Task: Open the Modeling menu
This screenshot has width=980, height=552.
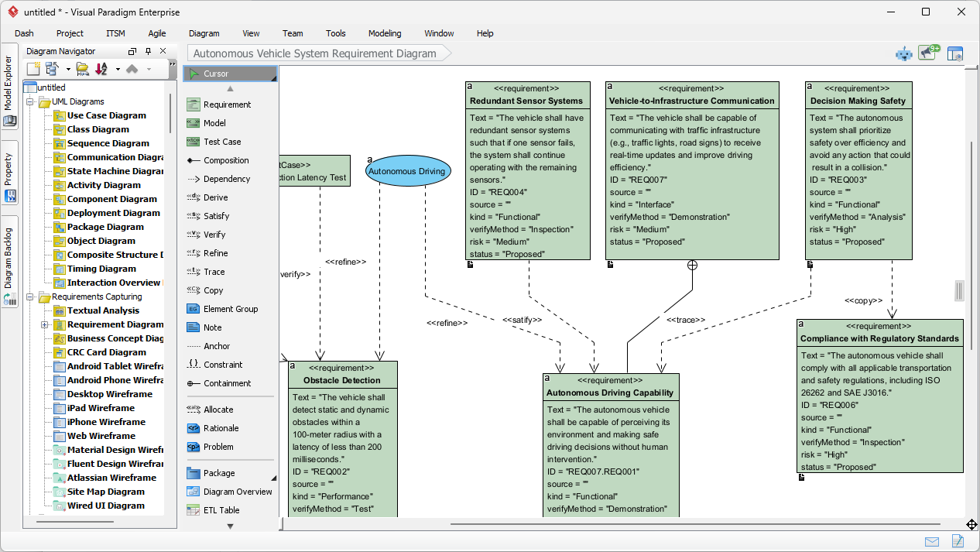Action: point(384,33)
